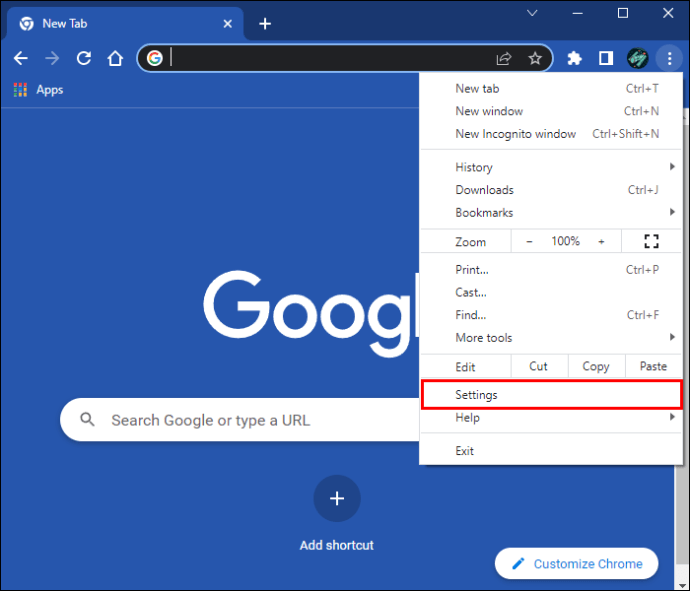Click the Customize Chrome button
Screen dimensions: 690x591
point(576,564)
